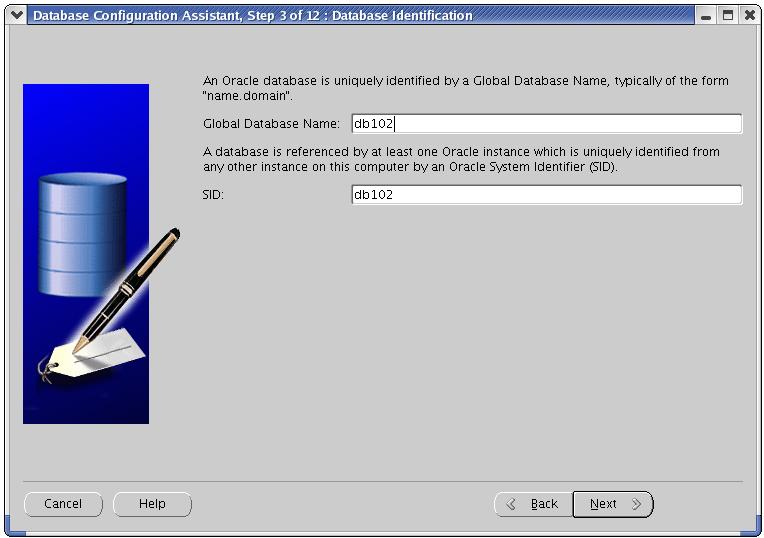Maximize the Database Configuration Assistant window
The width and height of the screenshot is (764, 538).
tap(728, 16)
